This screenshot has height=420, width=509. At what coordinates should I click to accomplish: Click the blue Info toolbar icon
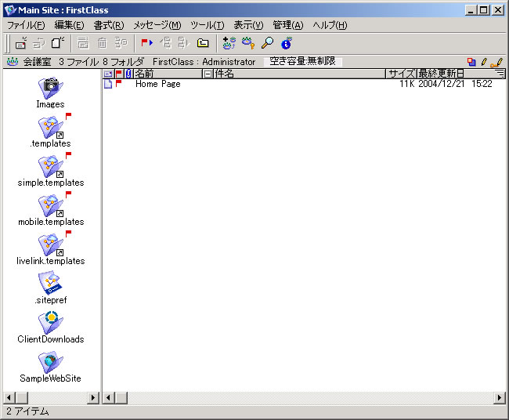pos(287,43)
